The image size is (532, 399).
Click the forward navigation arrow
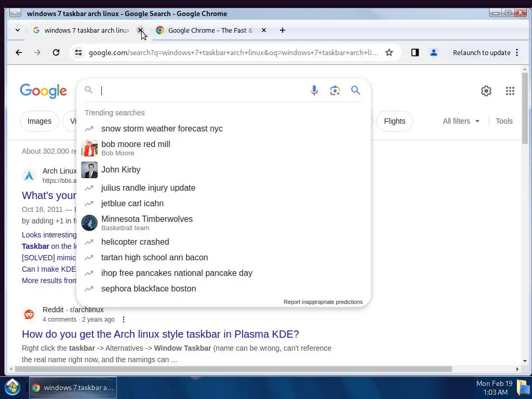[x=37, y=52]
